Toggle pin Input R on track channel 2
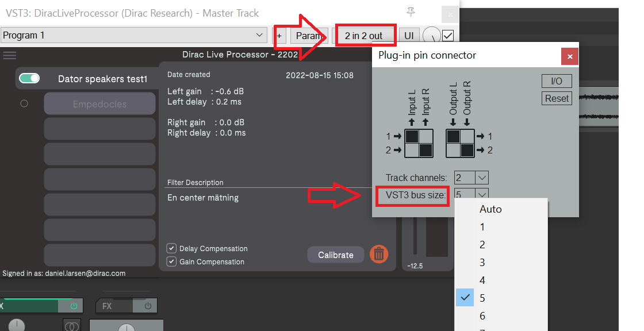Image resolution: width=644 pixels, height=331 pixels. 426,151
